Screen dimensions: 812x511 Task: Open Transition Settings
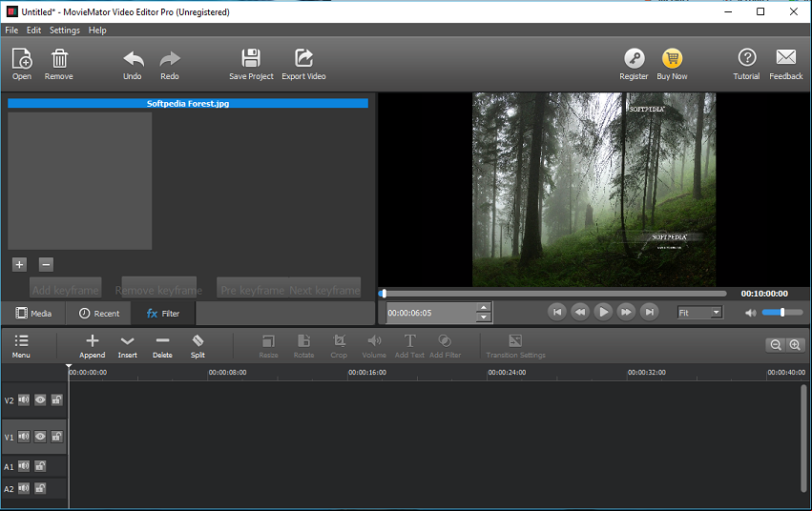click(x=515, y=346)
